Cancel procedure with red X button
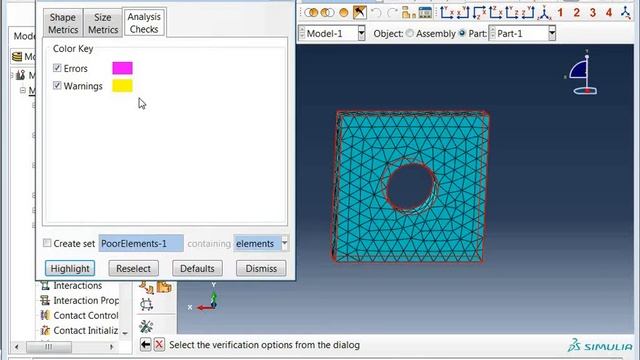The width and height of the screenshot is (640, 360). [159, 345]
